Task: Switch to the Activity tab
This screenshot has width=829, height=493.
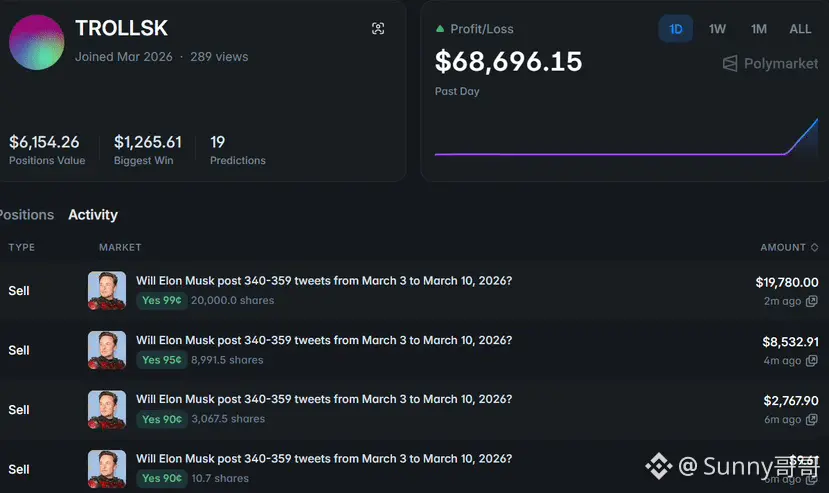Action: tap(93, 215)
